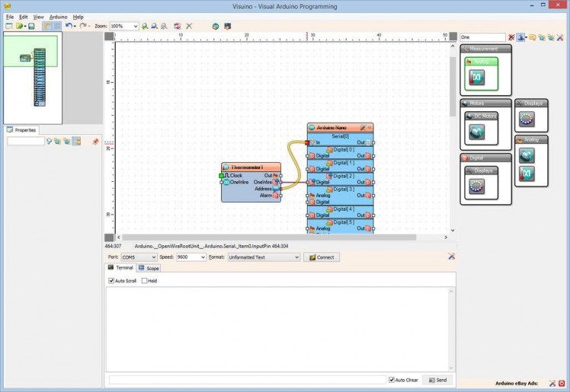The height and width of the screenshot is (392, 570).
Task: Select the thermometer component in Measurement palette
Action: [476, 77]
